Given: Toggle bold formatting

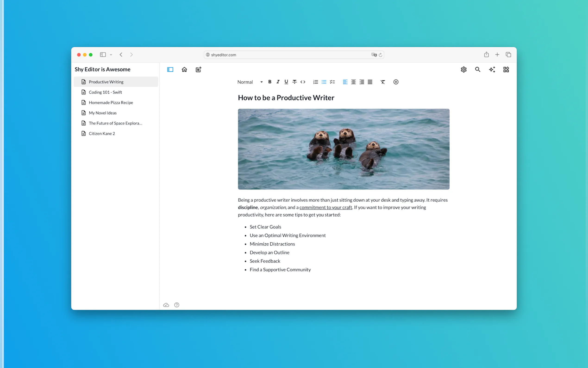Looking at the screenshot, I should coord(269,82).
